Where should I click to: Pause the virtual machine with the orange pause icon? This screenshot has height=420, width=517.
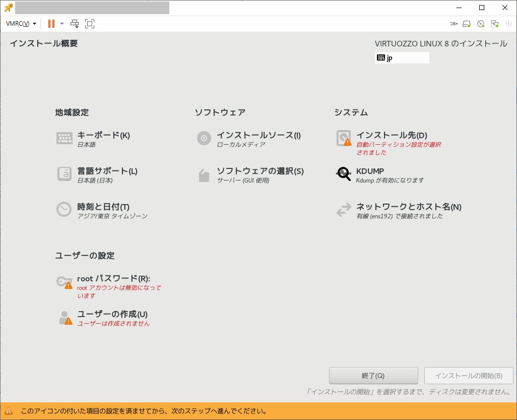(51, 23)
